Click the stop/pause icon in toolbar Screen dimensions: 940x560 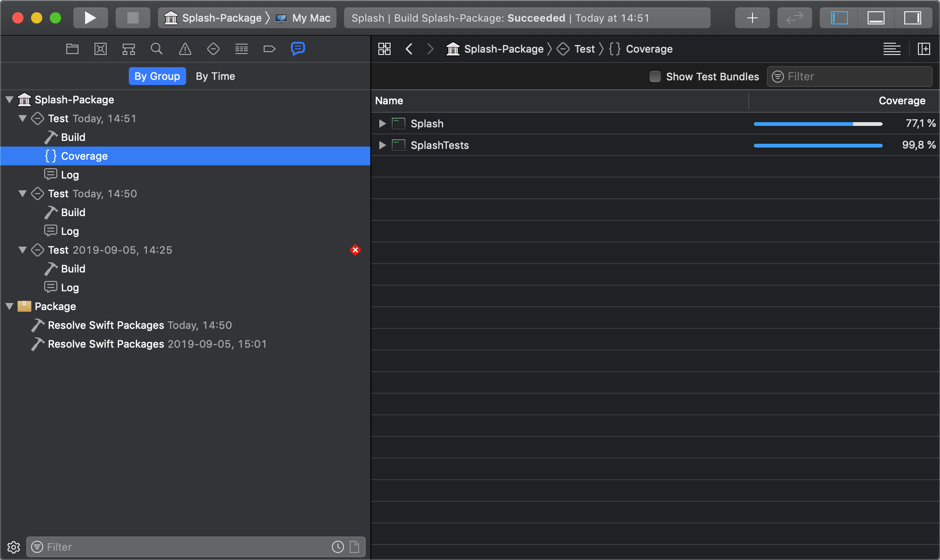(x=132, y=18)
